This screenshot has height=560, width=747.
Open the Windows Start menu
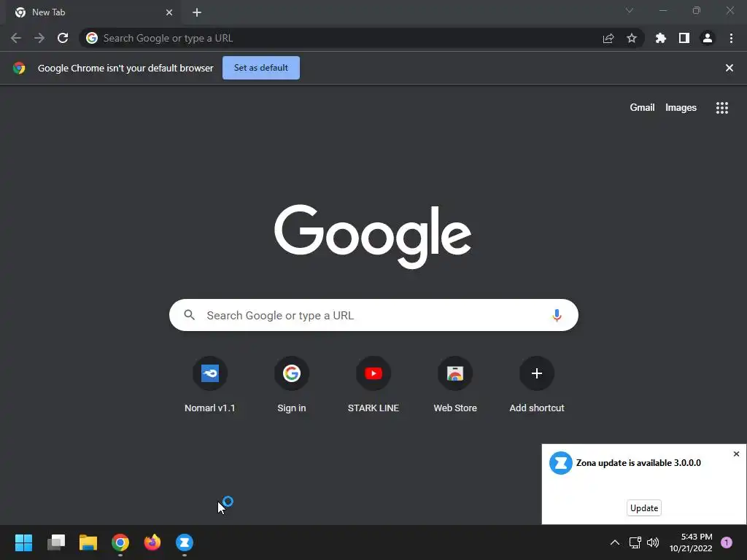tap(24, 542)
